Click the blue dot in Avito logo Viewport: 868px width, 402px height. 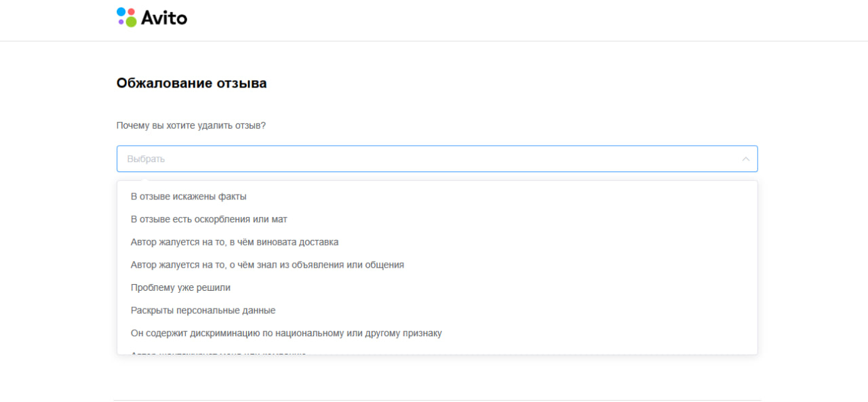pos(121,12)
